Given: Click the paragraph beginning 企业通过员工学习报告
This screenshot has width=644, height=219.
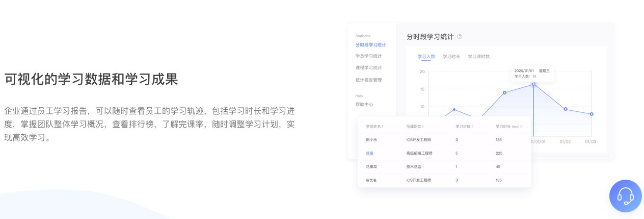Looking at the screenshot, I should pyautogui.click(x=149, y=124).
